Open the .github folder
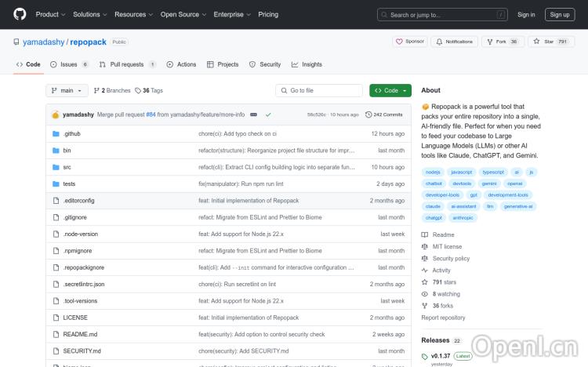 (72, 134)
